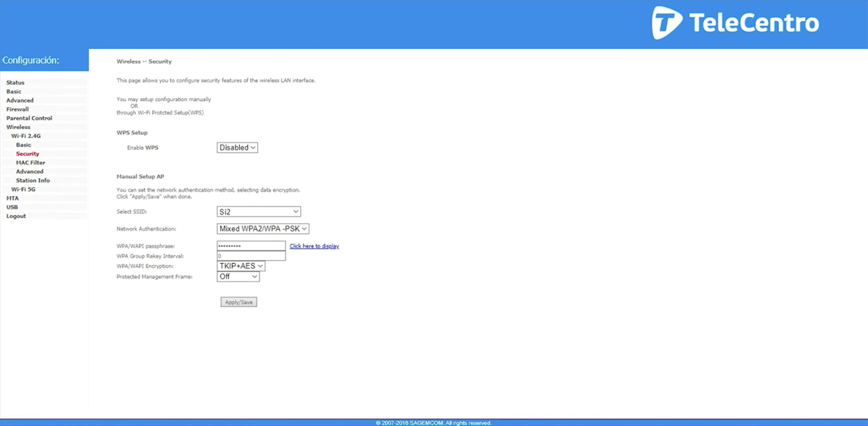Change the WPA/WAPI Encryption dropdown
Viewport: 868px width, 426px height.
coord(241,266)
